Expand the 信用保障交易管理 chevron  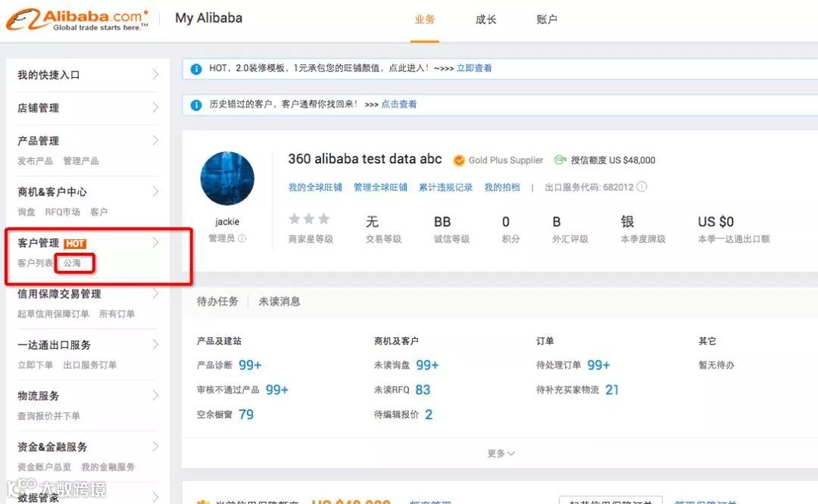155,294
